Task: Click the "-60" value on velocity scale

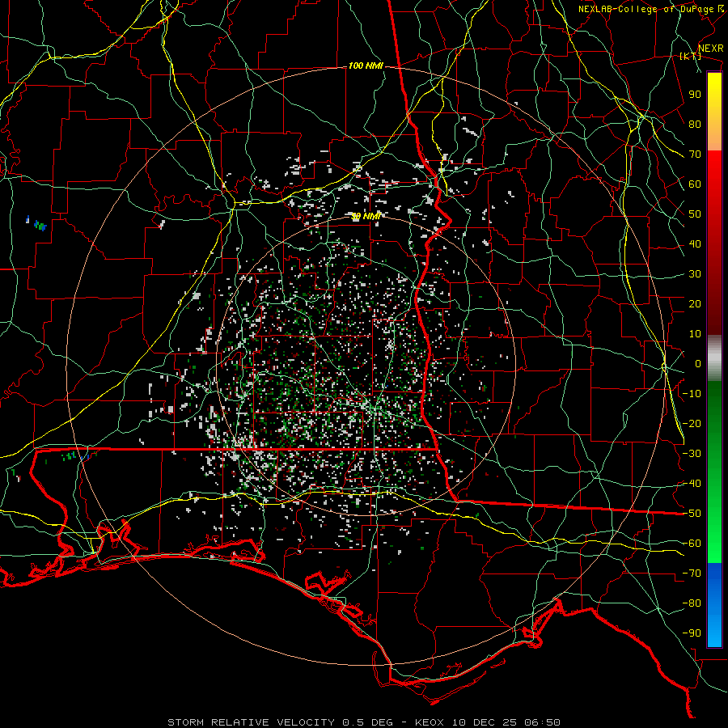Action: point(692,544)
